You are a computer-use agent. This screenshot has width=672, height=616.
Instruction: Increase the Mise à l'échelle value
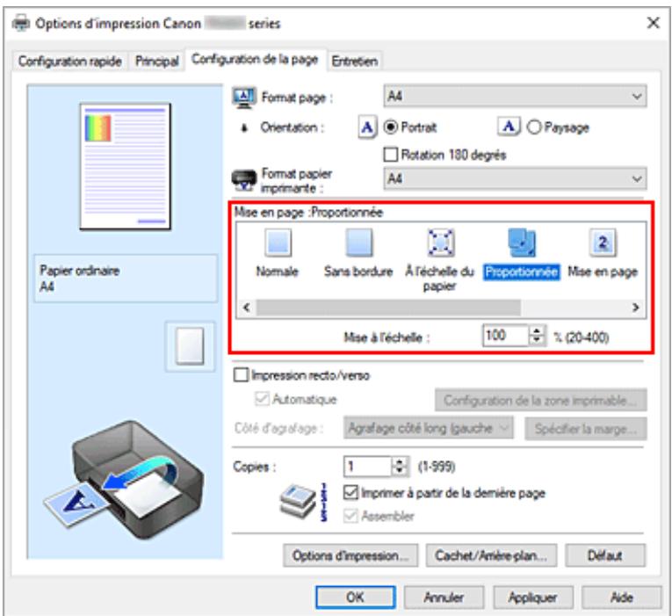(x=537, y=330)
